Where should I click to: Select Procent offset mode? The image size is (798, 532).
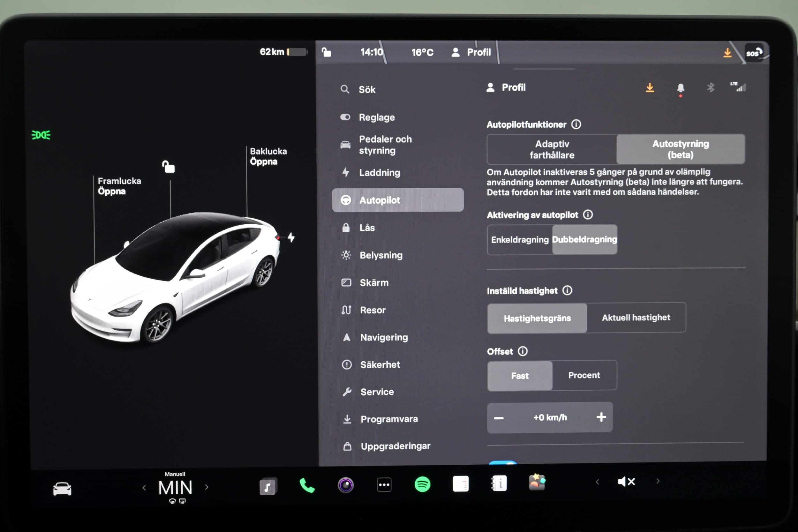[584, 375]
